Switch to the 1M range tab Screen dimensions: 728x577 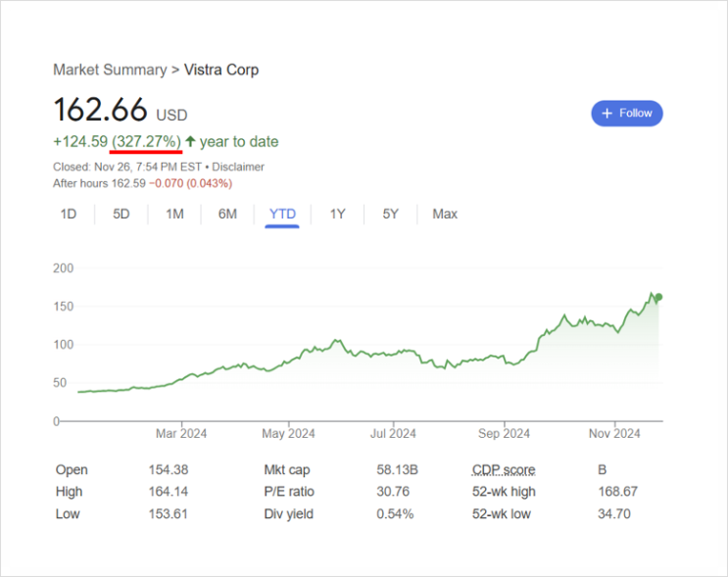[174, 214]
